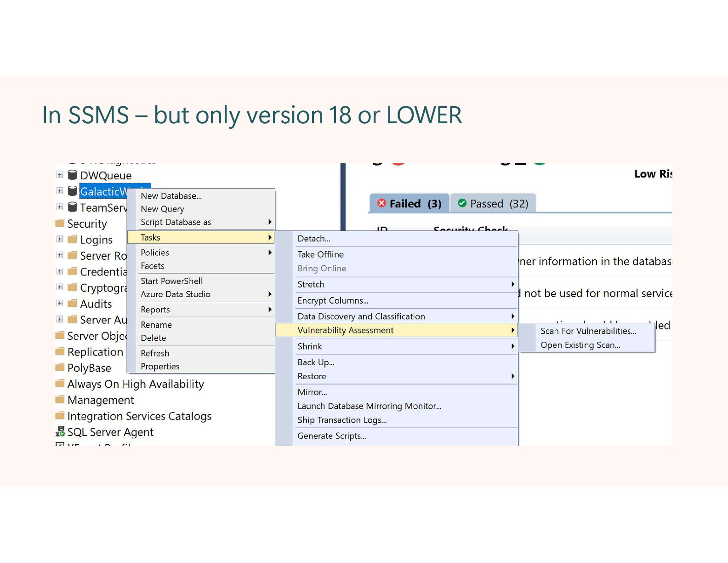Choose Take Offline task
The height and width of the screenshot is (563, 728).
pos(397,254)
